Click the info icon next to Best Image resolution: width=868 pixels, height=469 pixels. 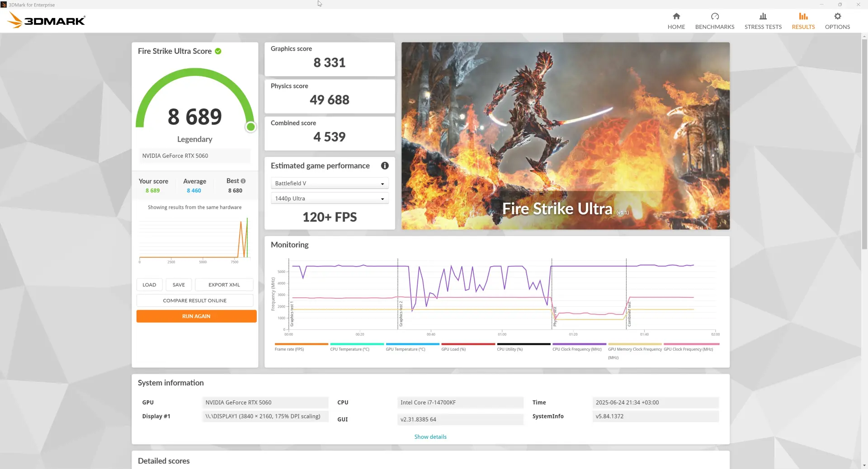point(243,181)
